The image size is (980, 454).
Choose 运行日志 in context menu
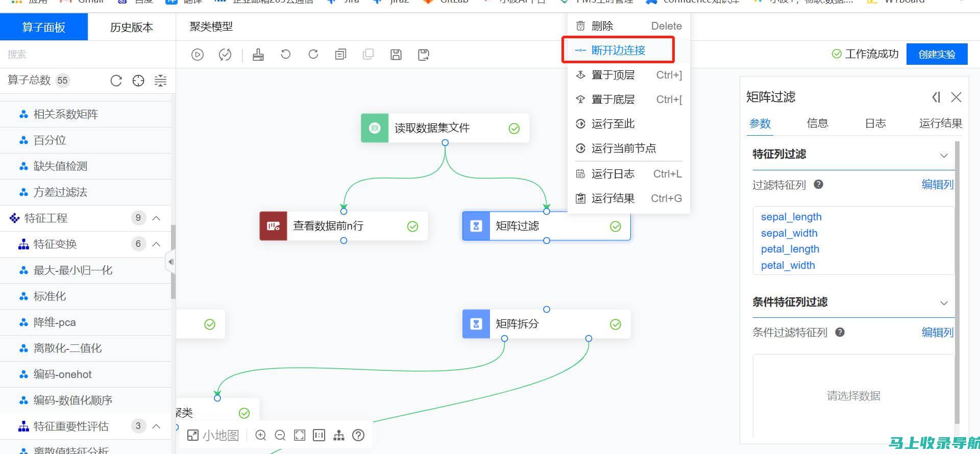(x=629, y=174)
